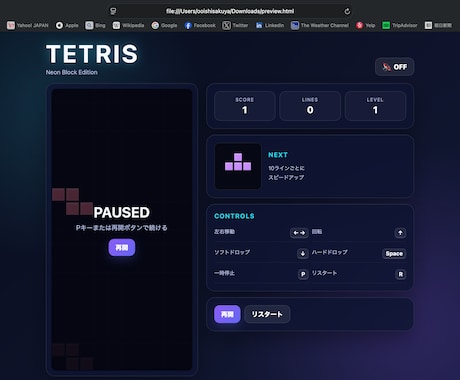Toggle the sound OFF button

[395, 67]
